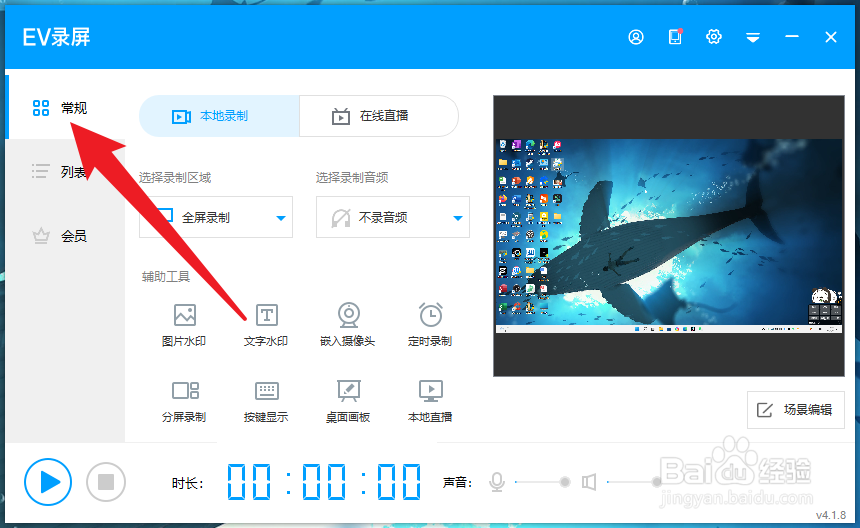Open the 桌面画板 tool
The height and width of the screenshot is (528, 860).
(x=348, y=401)
